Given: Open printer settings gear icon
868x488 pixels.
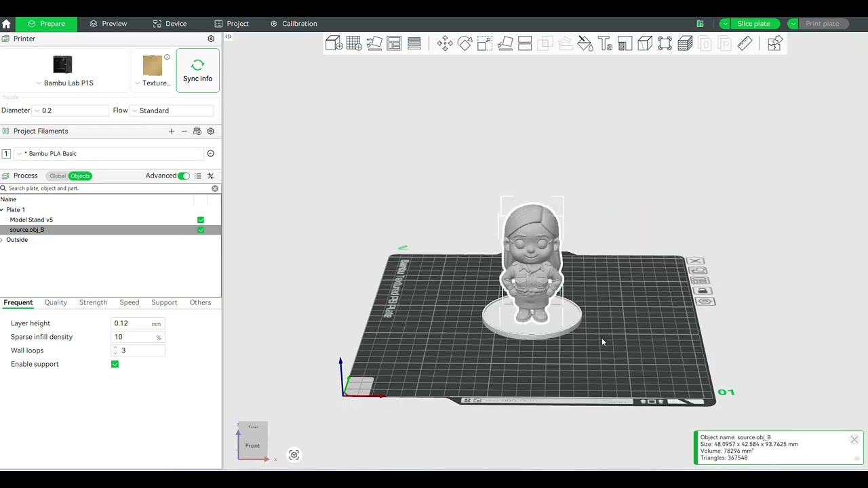Looking at the screenshot, I should point(211,39).
